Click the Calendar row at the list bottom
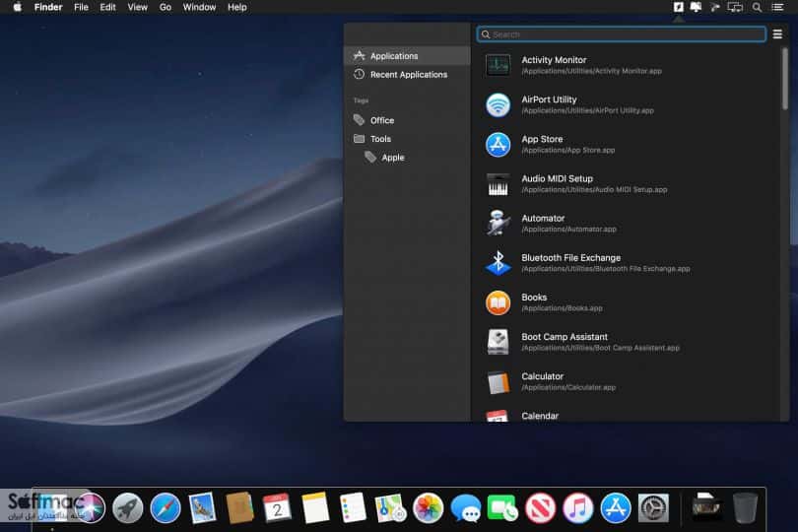 (x=626, y=415)
